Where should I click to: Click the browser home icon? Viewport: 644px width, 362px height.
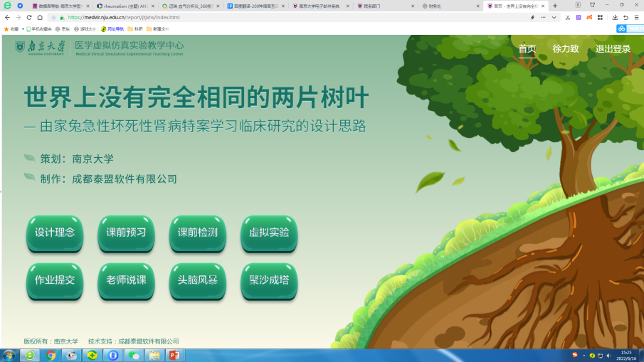point(40,17)
